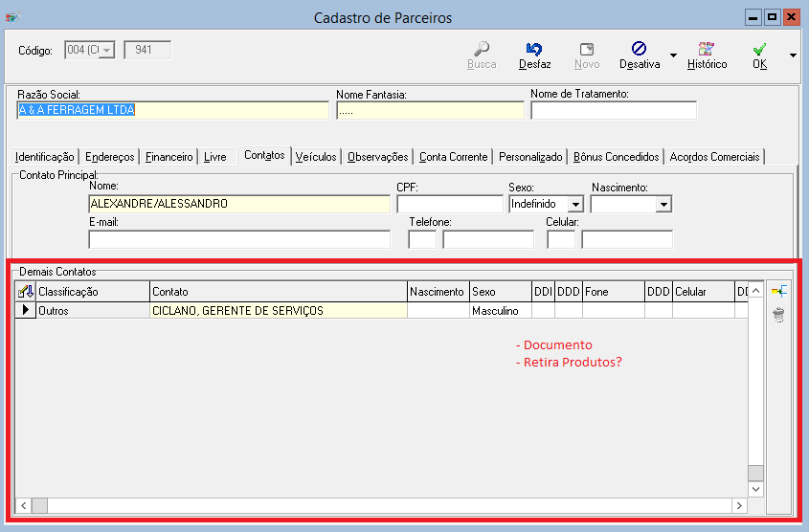Delete contact with trash icon

point(779,315)
